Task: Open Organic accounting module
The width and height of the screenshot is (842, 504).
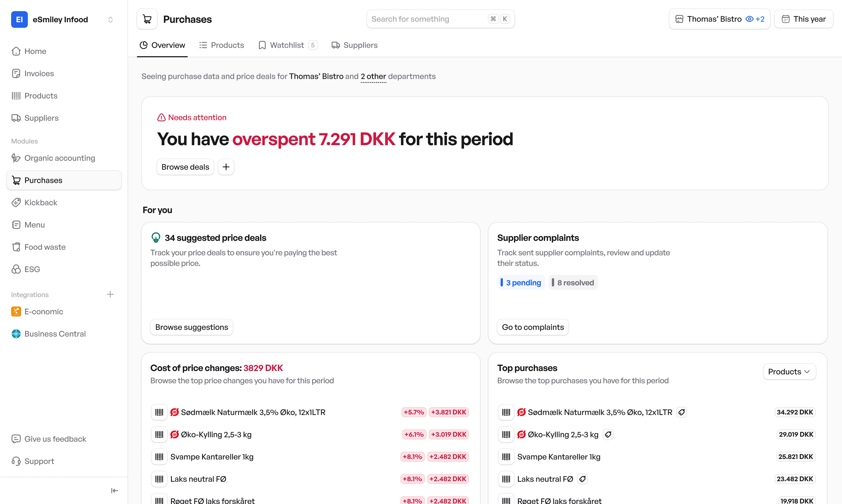Action: click(60, 158)
